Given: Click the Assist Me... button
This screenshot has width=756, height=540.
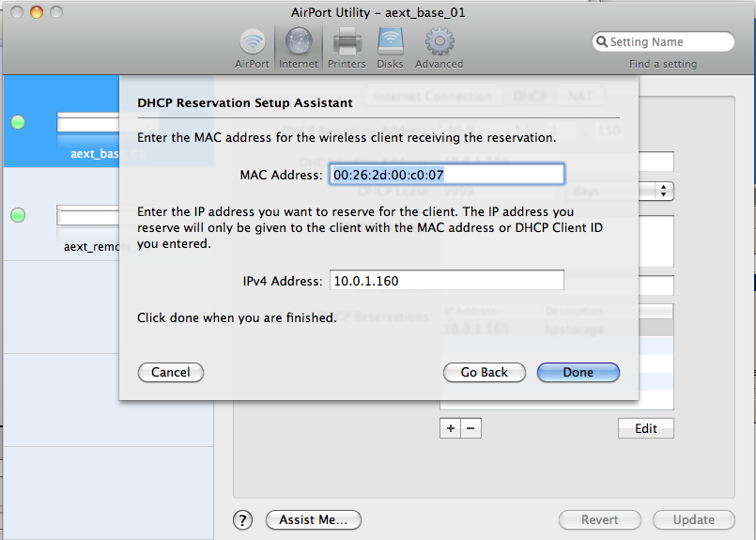Looking at the screenshot, I should [x=314, y=519].
